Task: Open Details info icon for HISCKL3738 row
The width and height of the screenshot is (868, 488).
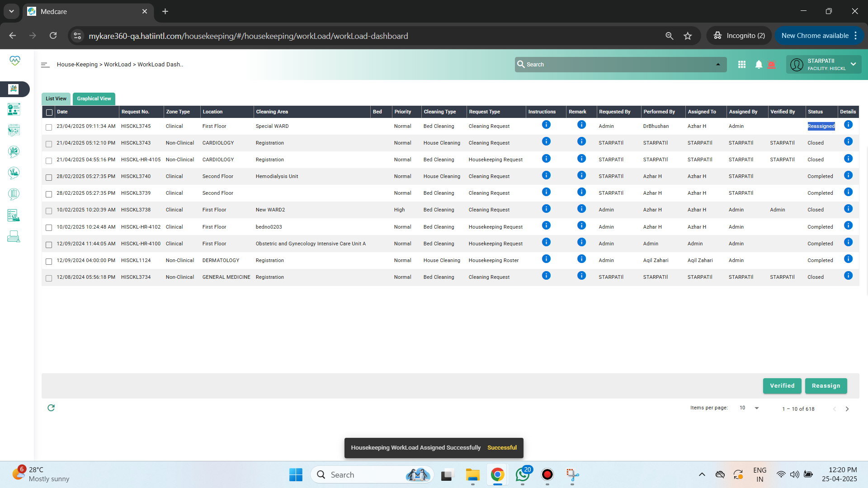Action: pos(848,209)
